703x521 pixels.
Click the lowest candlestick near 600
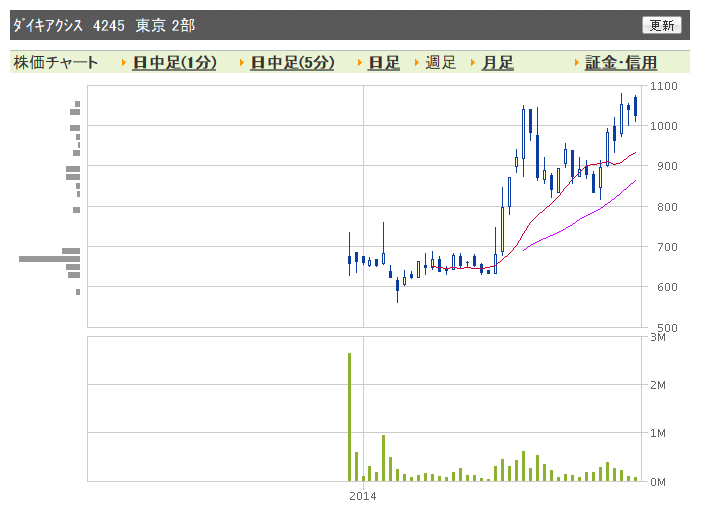coord(397,290)
